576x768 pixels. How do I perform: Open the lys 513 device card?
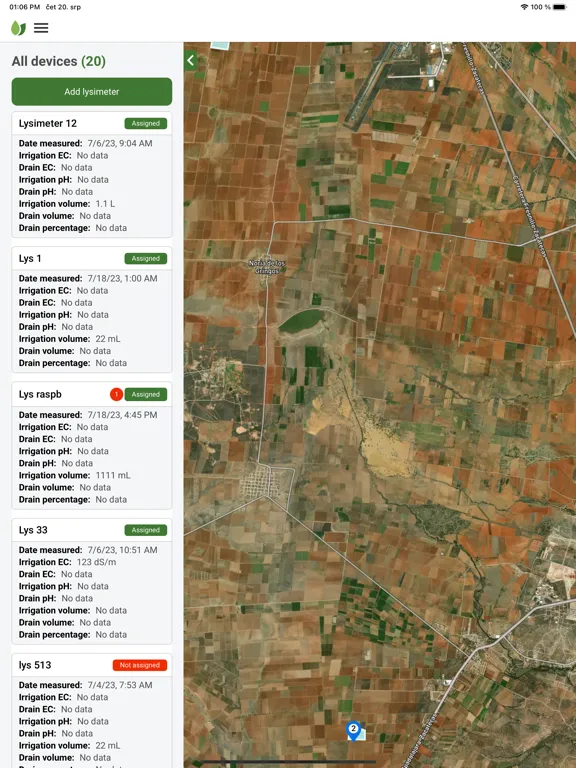tap(92, 711)
